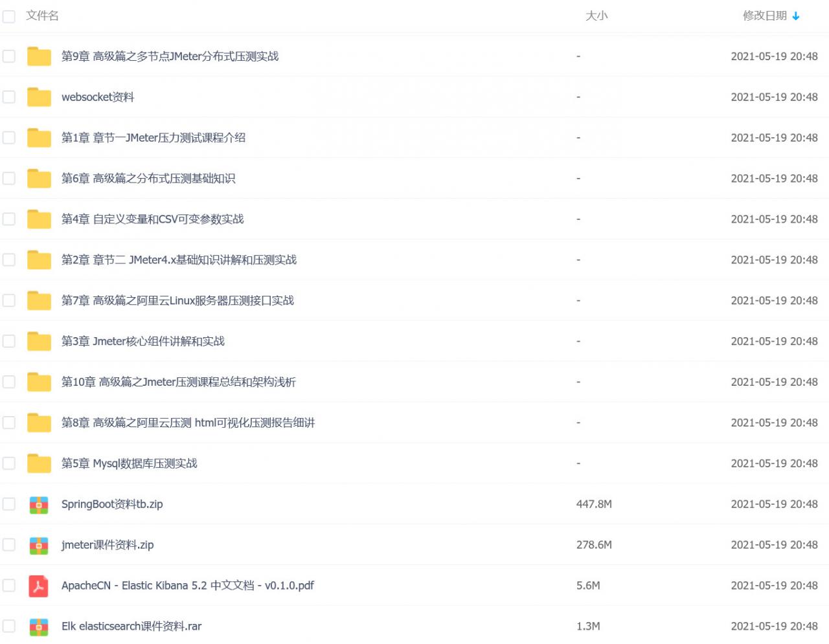Click the 5.6M size value
Screen dimensions: 829x644
(x=588, y=586)
